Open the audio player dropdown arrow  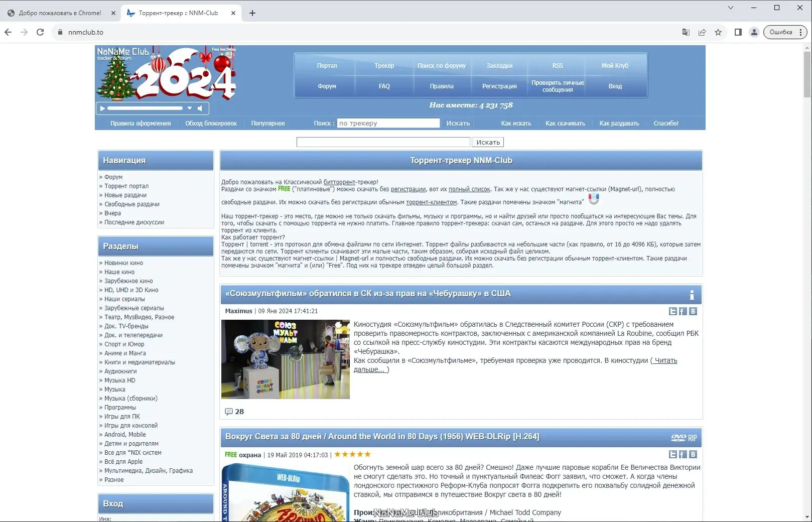(x=190, y=108)
